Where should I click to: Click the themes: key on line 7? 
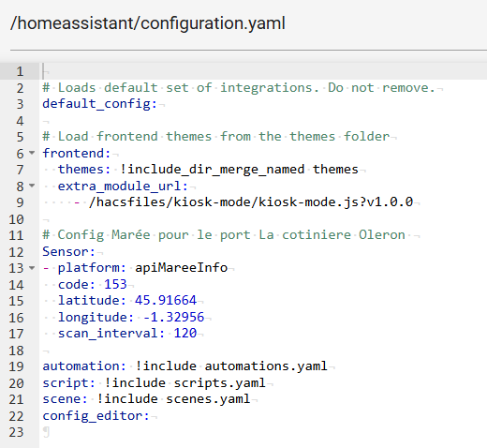pyautogui.click(x=84, y=170)
